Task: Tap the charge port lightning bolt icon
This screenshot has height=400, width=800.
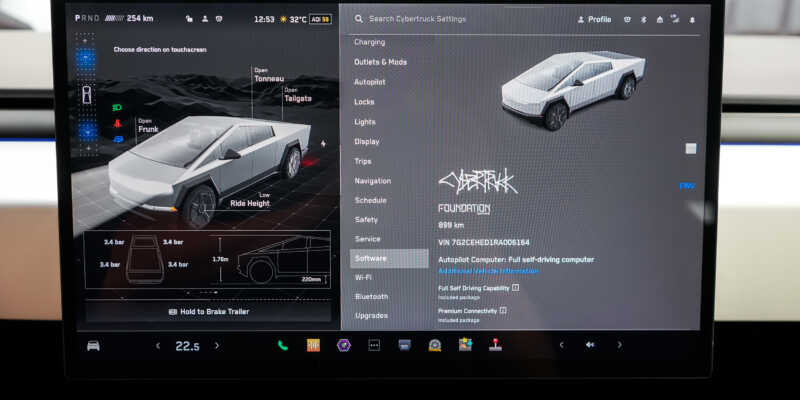Action: pos(323,144)
